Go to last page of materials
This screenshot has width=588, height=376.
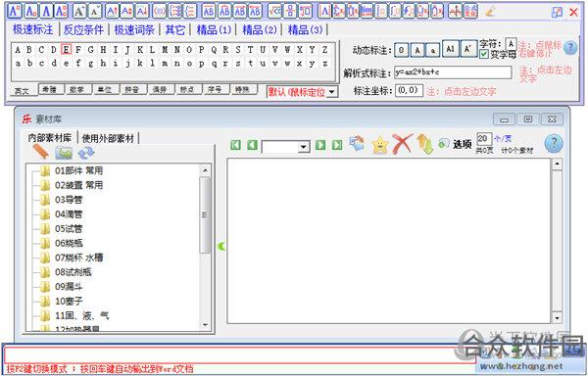(337, 145)
